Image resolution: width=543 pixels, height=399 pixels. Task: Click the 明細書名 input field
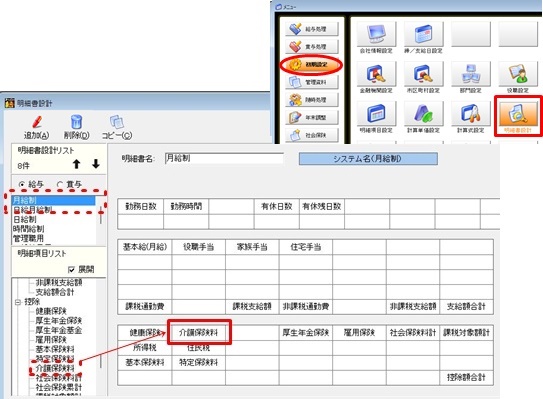[x=224, y=159]
